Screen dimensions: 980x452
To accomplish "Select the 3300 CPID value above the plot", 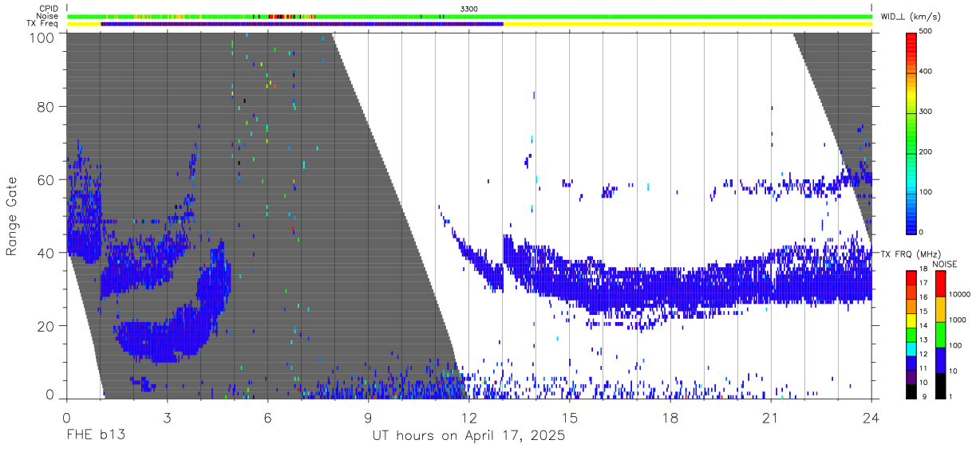I will (469, 8).
